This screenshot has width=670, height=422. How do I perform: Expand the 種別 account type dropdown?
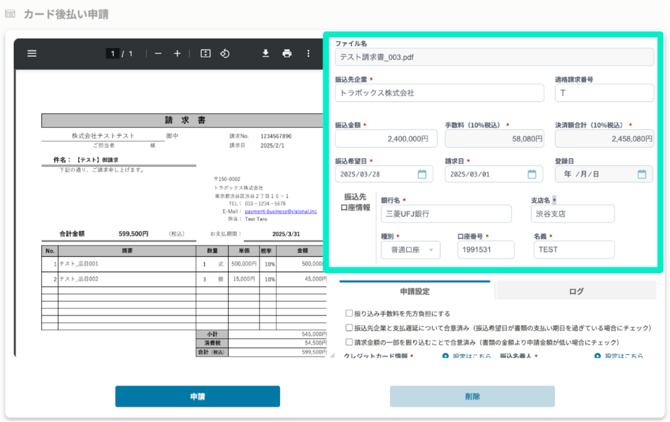tap(410, 250)
